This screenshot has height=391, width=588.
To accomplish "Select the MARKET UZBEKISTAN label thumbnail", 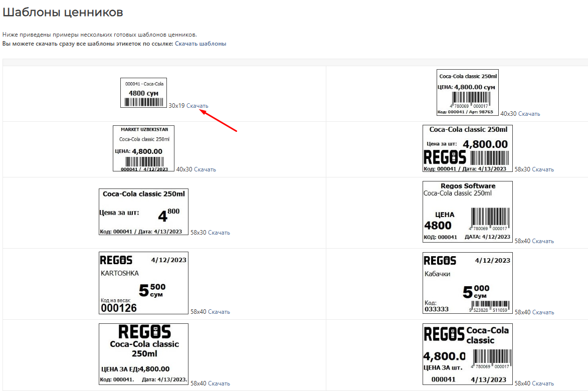I will (x=144, y=149).
